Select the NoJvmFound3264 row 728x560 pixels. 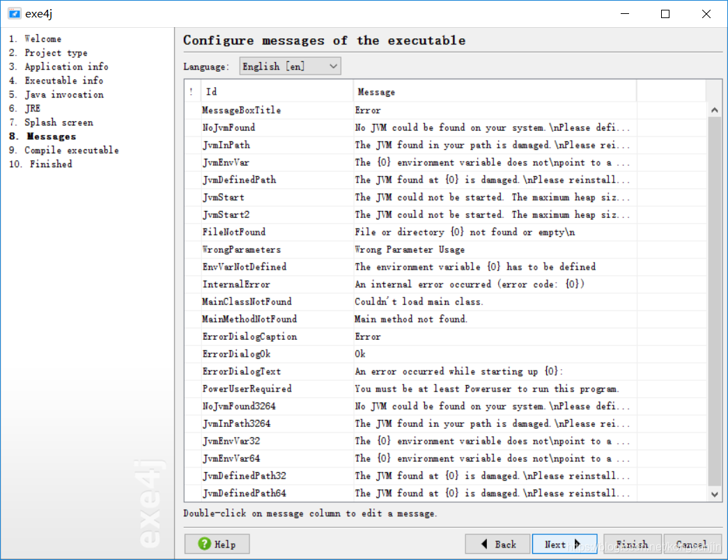click(x=446, y=406)
